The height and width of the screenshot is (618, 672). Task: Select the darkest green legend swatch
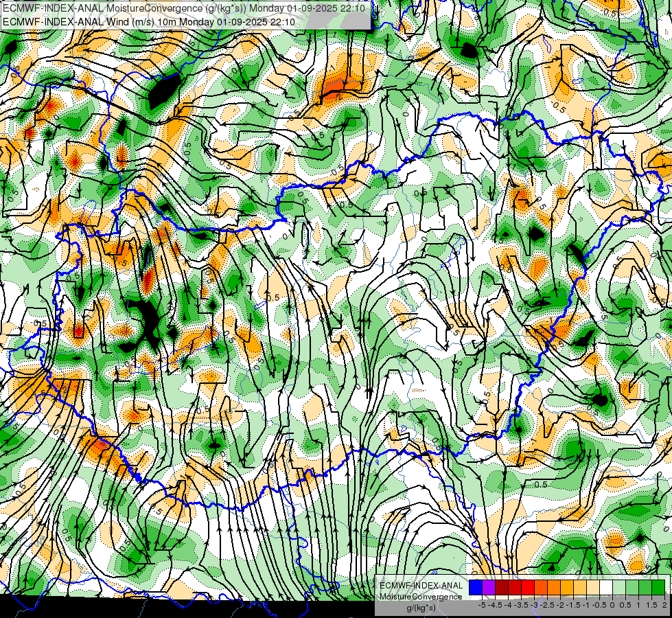click(x=658, y=588)
